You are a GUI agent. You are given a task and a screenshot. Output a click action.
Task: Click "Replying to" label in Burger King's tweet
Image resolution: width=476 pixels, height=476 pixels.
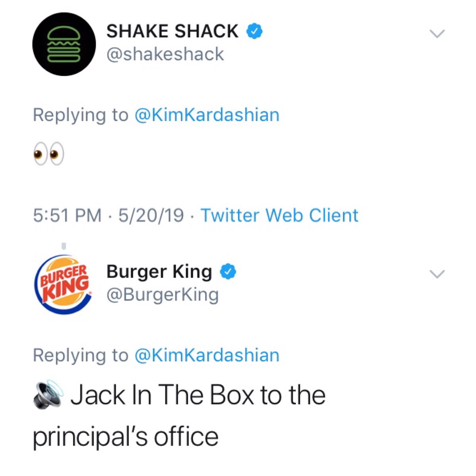81,355
